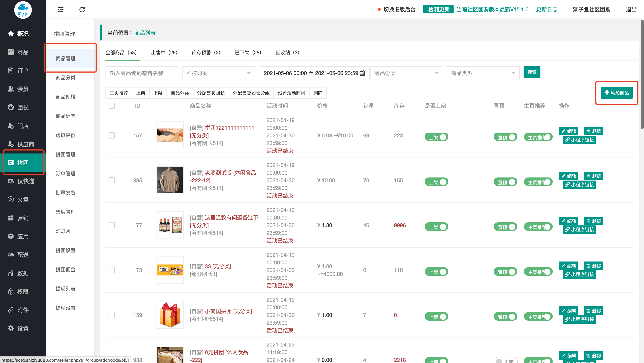Click the 检测更新 button

[438, 10]
